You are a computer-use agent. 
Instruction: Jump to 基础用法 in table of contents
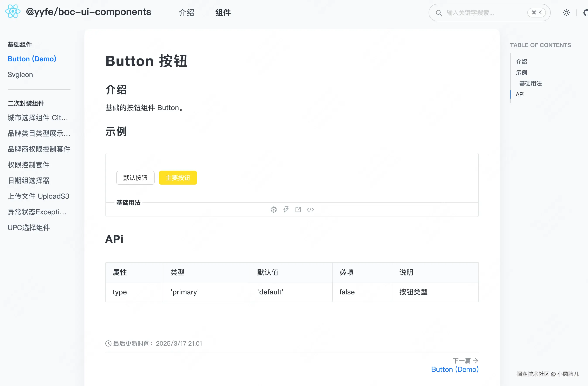click(x=530, y=84)
